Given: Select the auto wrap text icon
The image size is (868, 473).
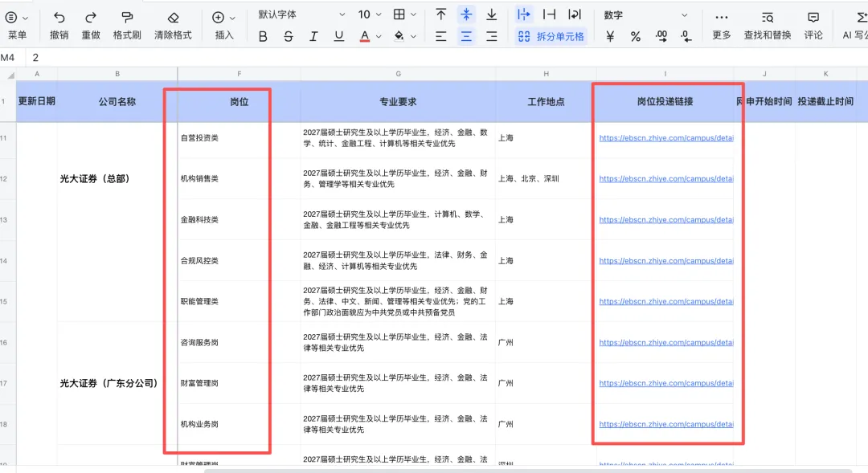Looking at the screenshot, I should 575,14.
